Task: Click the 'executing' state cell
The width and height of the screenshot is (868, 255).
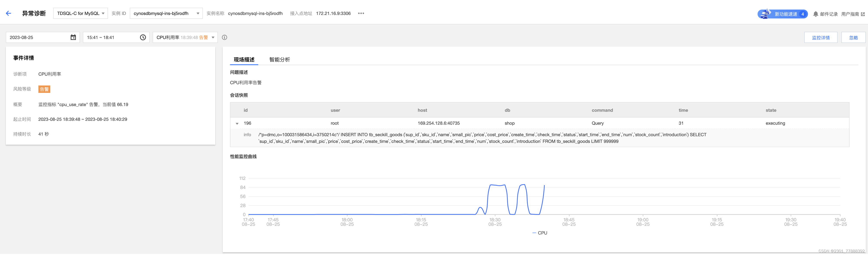Action: (775, 123)
